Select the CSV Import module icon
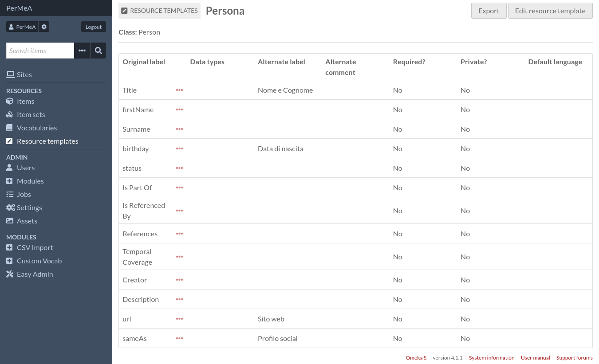This screenshot has width=599, height=364. (9, 247)
